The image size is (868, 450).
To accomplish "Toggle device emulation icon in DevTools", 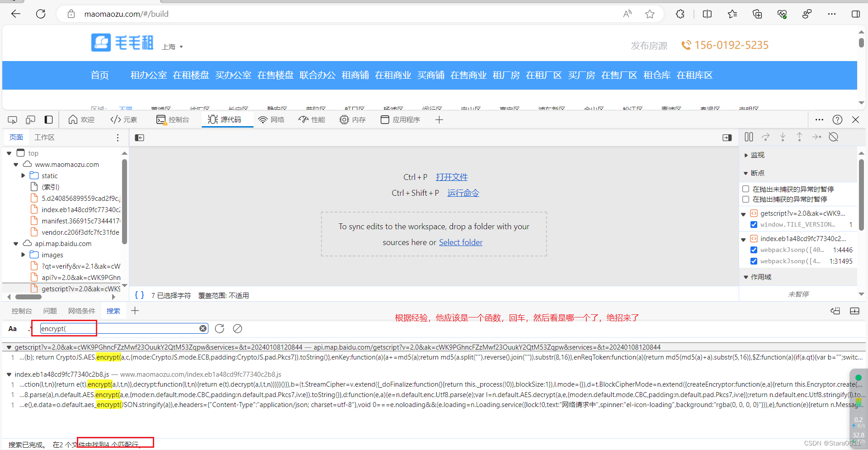I will coord(30,120).
